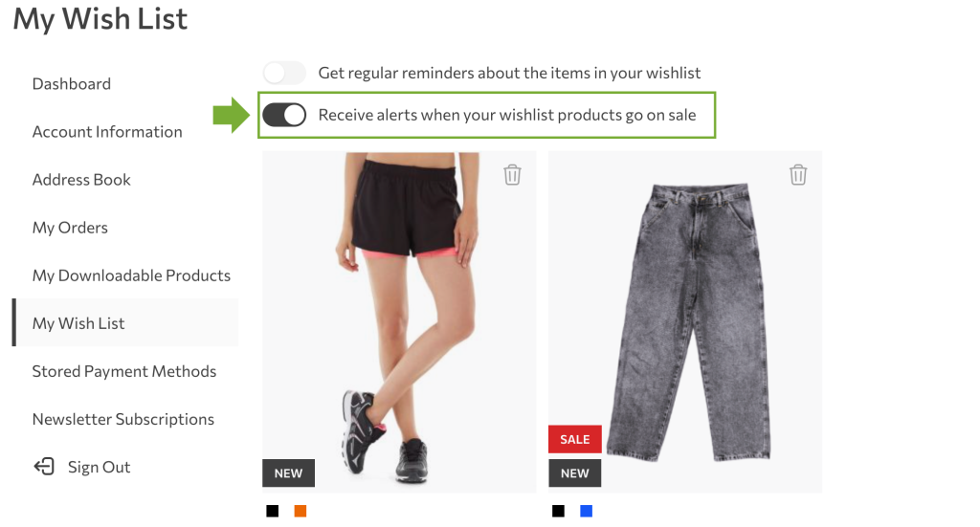Enable regular wishlist reminders toggle
Screen dimensions: 980x527
(283, 73)
